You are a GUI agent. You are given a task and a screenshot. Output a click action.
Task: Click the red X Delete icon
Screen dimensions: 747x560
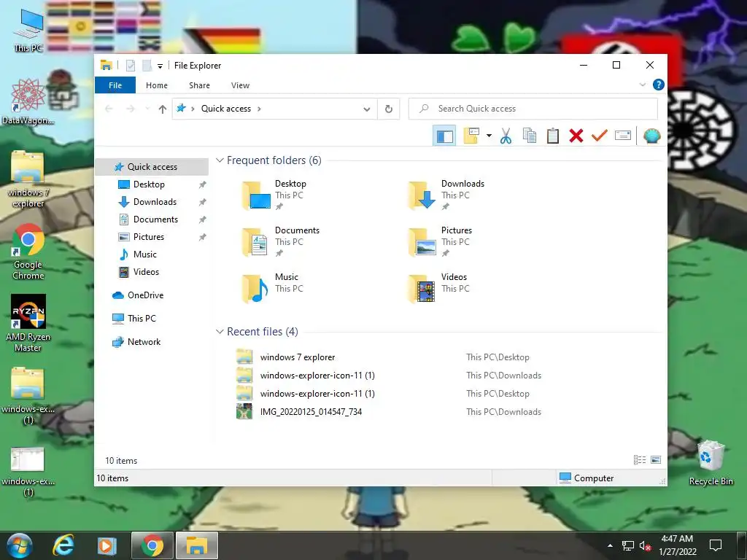576,136
